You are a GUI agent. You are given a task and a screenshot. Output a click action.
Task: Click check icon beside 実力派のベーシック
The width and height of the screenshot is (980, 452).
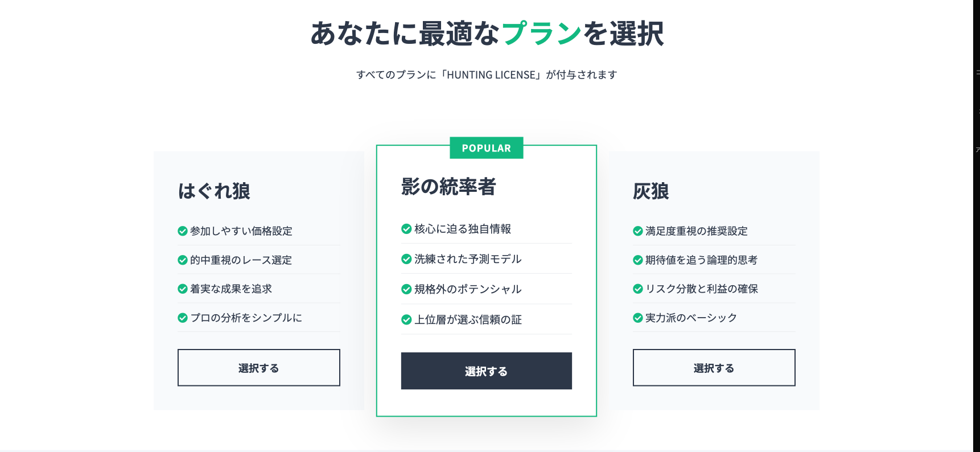(638, 318)
